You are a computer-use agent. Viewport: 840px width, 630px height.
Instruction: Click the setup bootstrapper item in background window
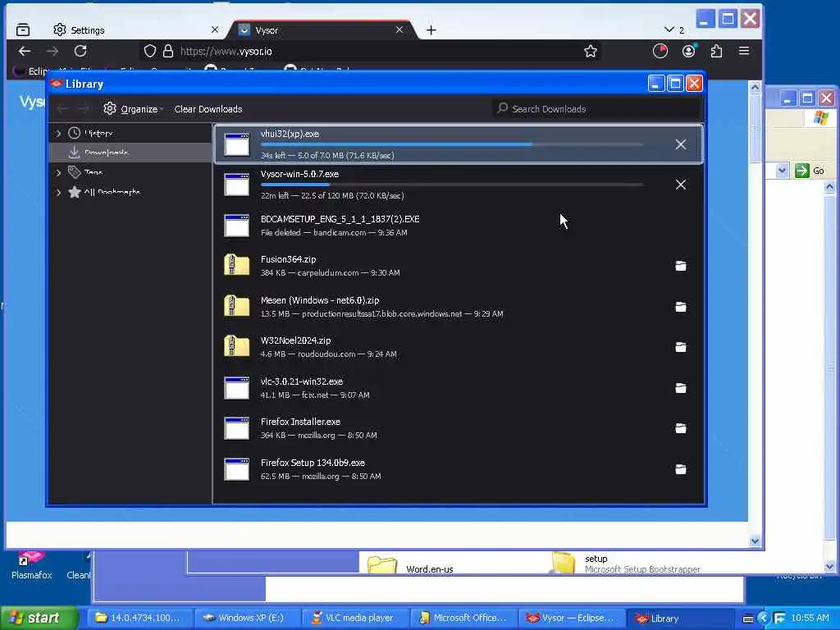[625, 564]
